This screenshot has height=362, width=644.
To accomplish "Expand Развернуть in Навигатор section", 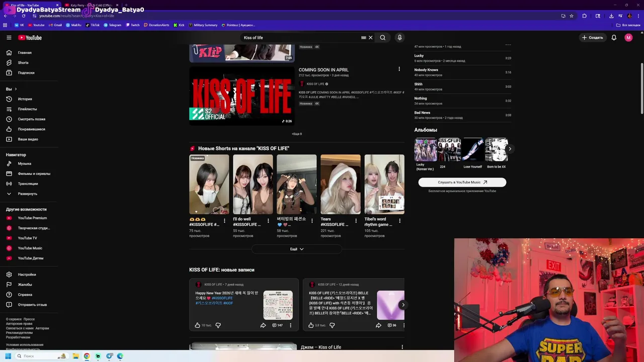I will tap(28, 194).
